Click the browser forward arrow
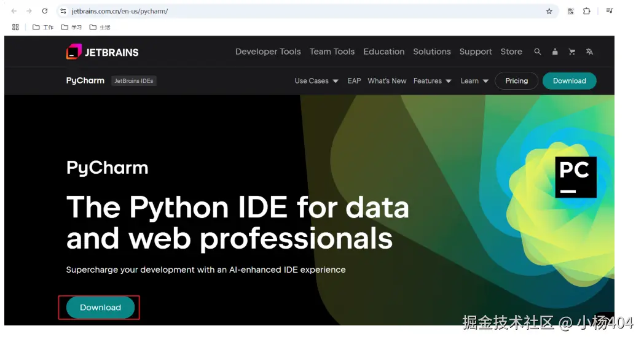 click(x=29, y=11)
